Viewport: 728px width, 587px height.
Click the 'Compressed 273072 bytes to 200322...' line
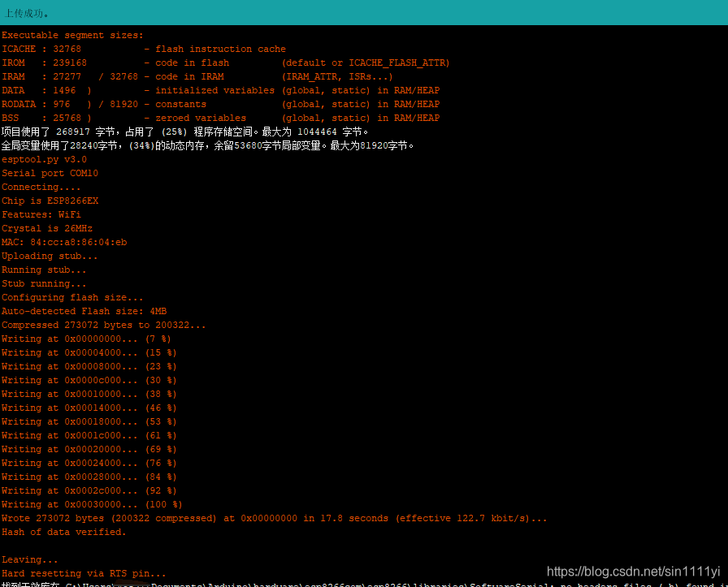click(x=103, y=326)
